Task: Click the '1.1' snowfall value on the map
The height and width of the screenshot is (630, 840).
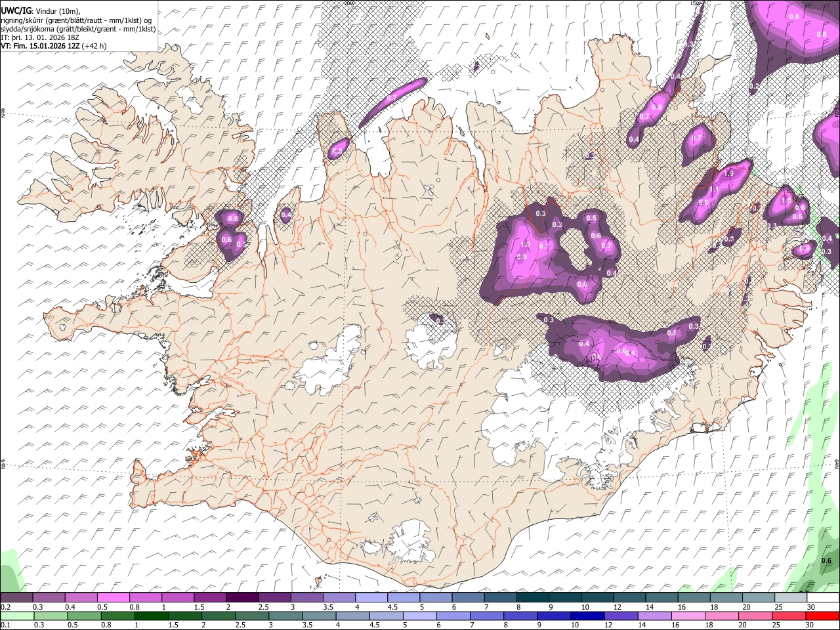Action: pyautogui.click(x=714, y=189)
